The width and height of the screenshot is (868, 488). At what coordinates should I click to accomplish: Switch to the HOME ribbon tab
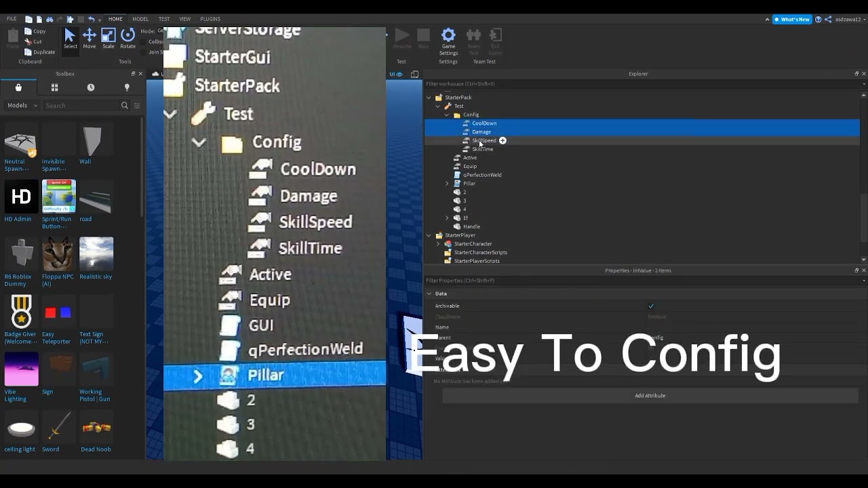point(115,19)
